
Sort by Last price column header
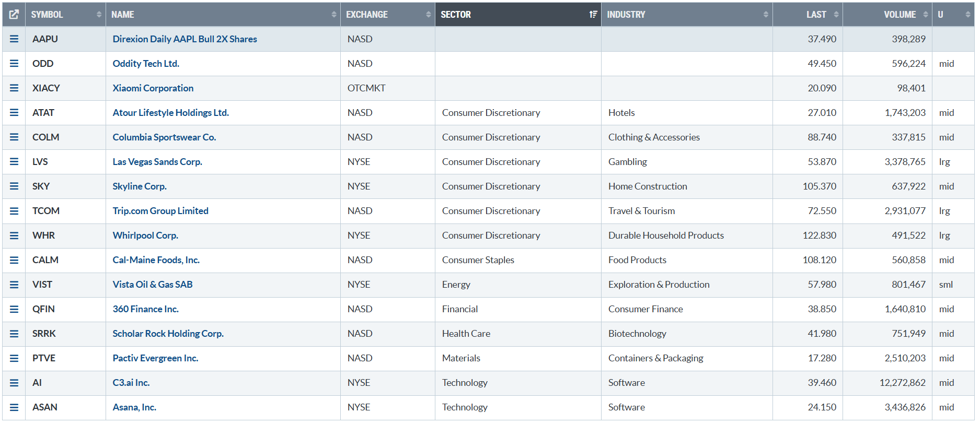pos(815,15)
